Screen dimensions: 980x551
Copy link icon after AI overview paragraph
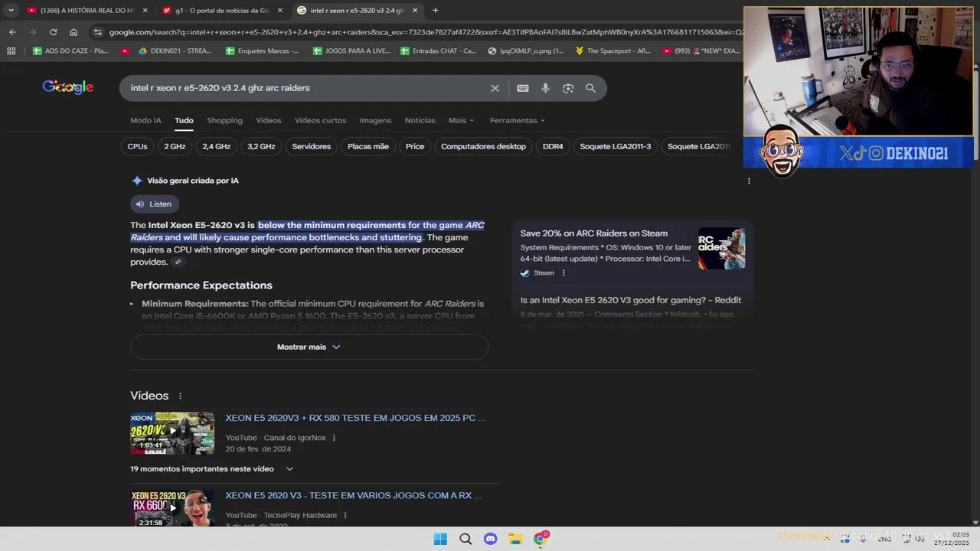tap(178, 262)
